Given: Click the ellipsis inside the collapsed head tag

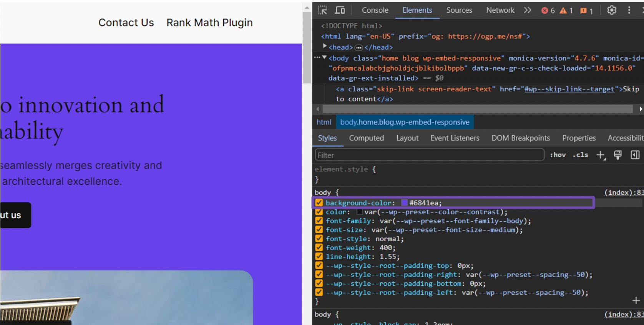Looking at the screenshot, I should pyautogui.click(x=359, y=48).
